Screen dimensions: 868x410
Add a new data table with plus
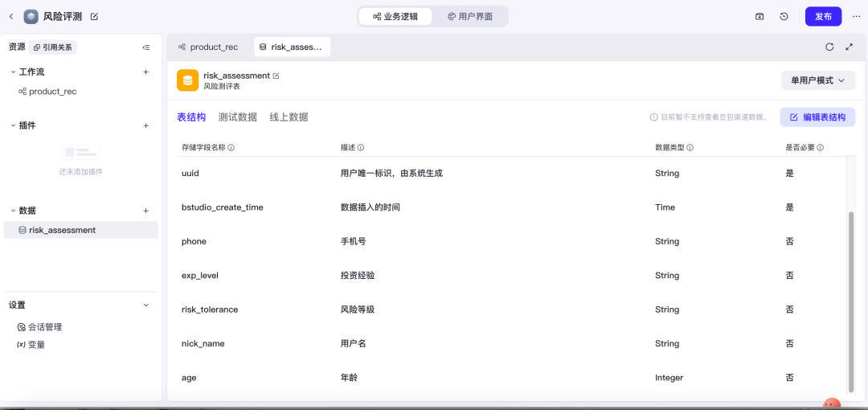pos(146,211)
